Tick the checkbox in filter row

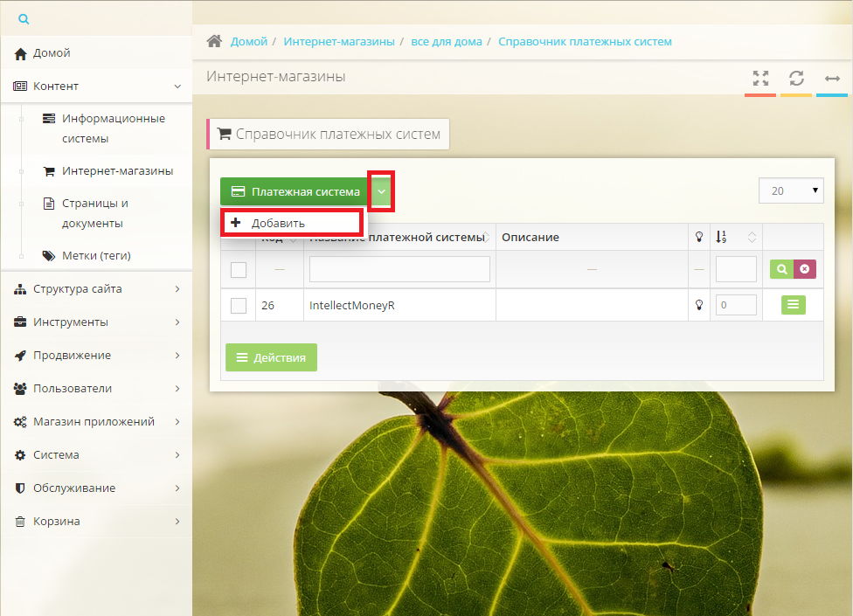(x=238, y=269)
